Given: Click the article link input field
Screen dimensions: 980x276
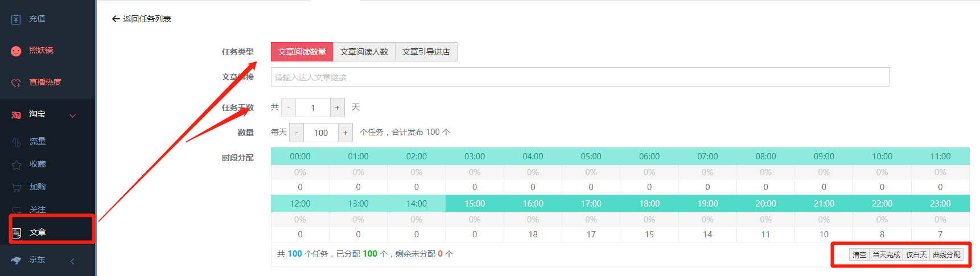Looking at the screenshot, I should 579,77.
